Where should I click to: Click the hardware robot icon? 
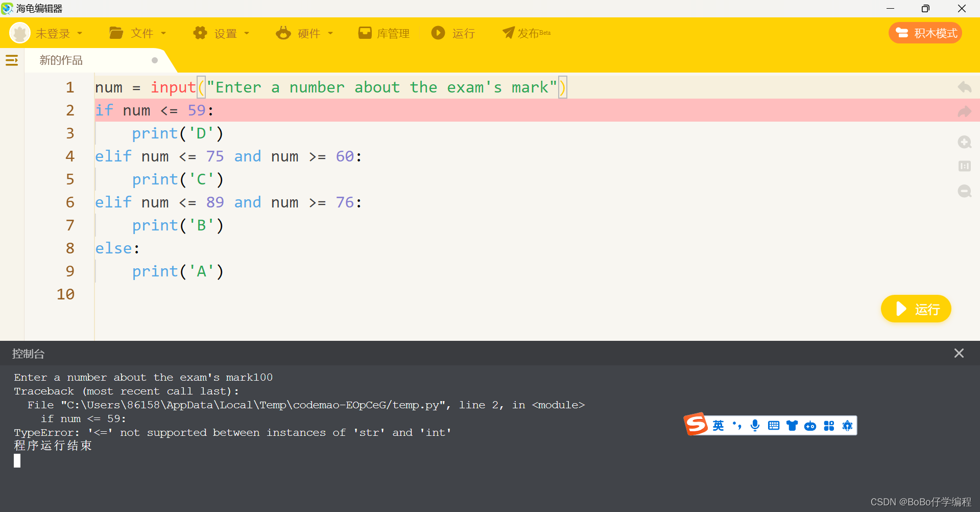[283, 33]
